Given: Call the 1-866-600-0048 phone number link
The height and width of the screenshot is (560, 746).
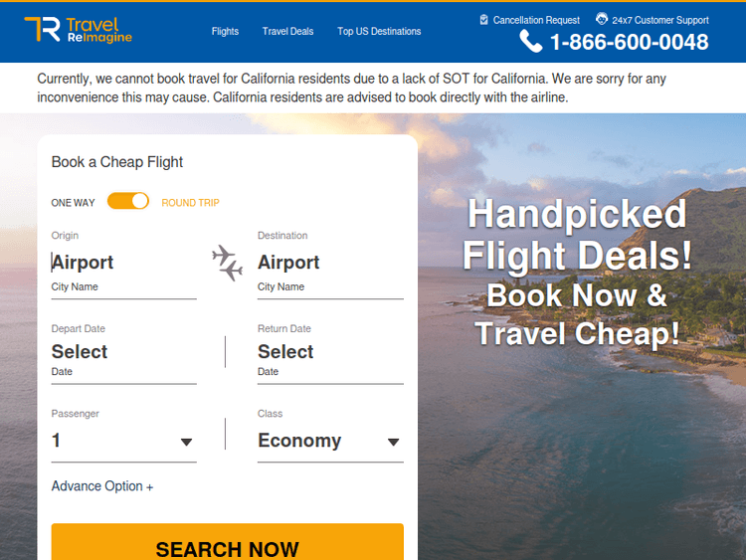Looking at the screenshot, I should click(629, 42).
